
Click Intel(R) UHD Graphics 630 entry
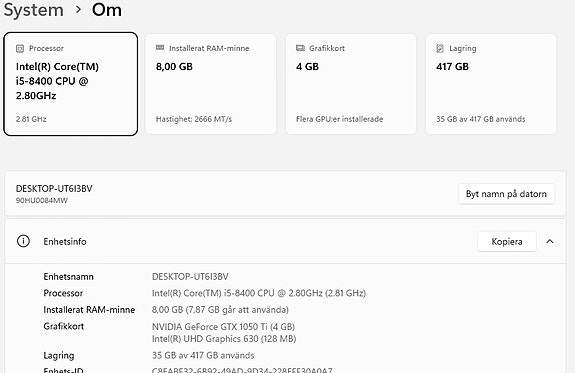[x=224, y=339]
